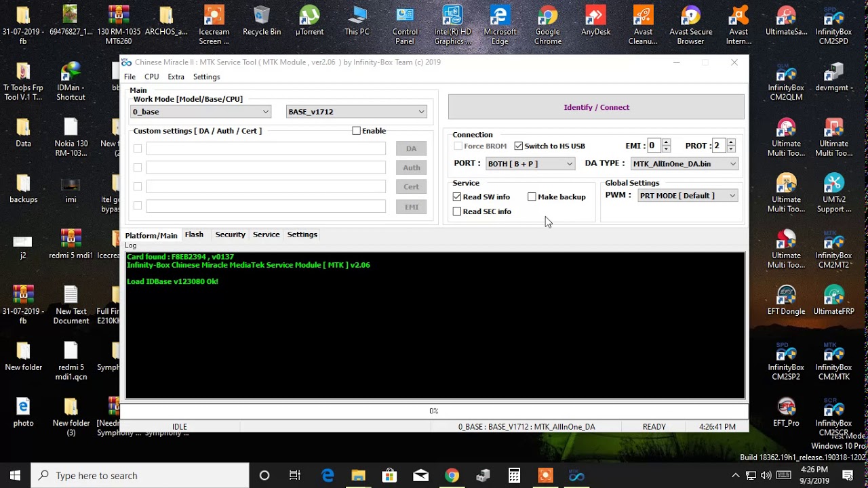Viewport: 868px width, 488px height.
Task: Open EFT Dongle desktop icon
Action: 786,300
